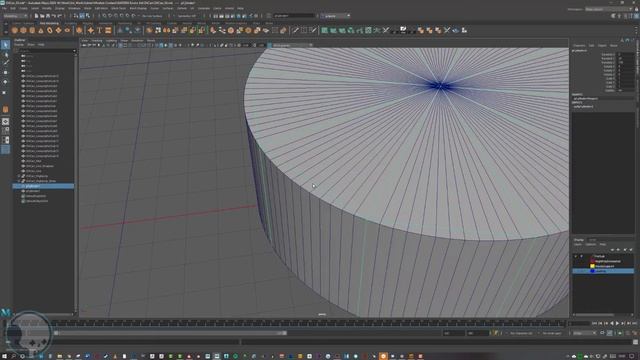Open the Workspace dropdown
The height and width of the screenshot is (360, 640).
click(609, 9)
